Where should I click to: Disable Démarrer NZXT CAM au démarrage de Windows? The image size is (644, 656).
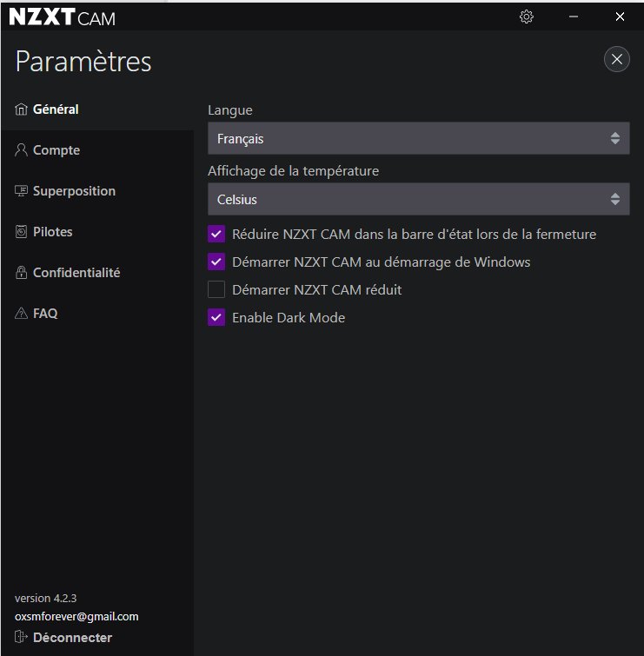coord(216,262)
